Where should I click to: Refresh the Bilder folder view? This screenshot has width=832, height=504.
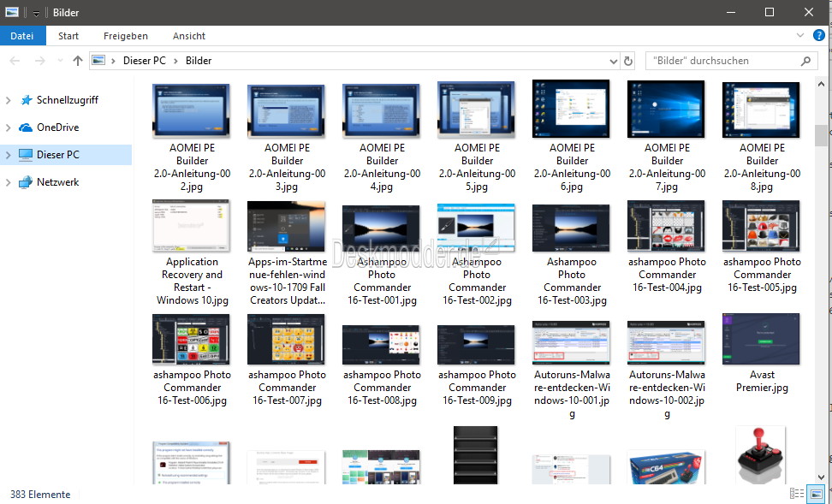(628, 61)
